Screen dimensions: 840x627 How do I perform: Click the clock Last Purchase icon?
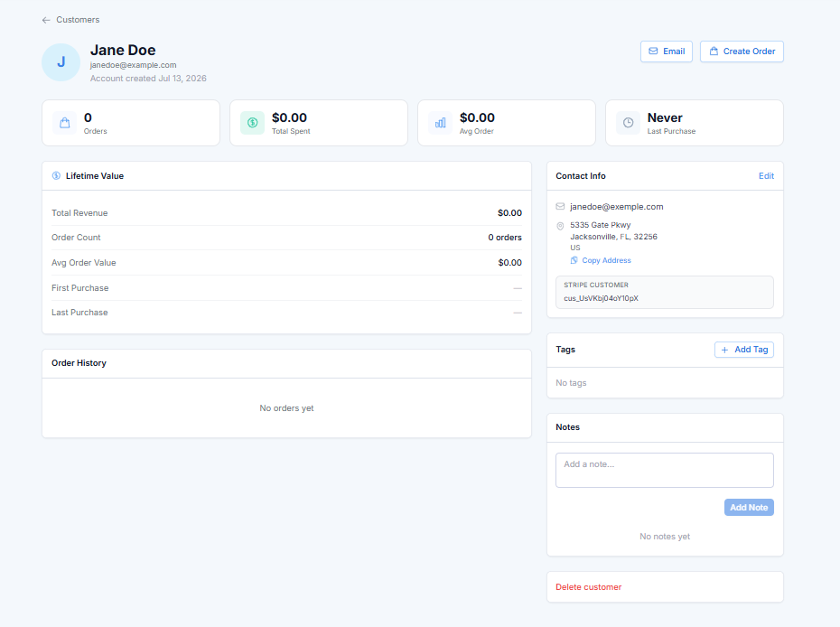pos(628,123)
